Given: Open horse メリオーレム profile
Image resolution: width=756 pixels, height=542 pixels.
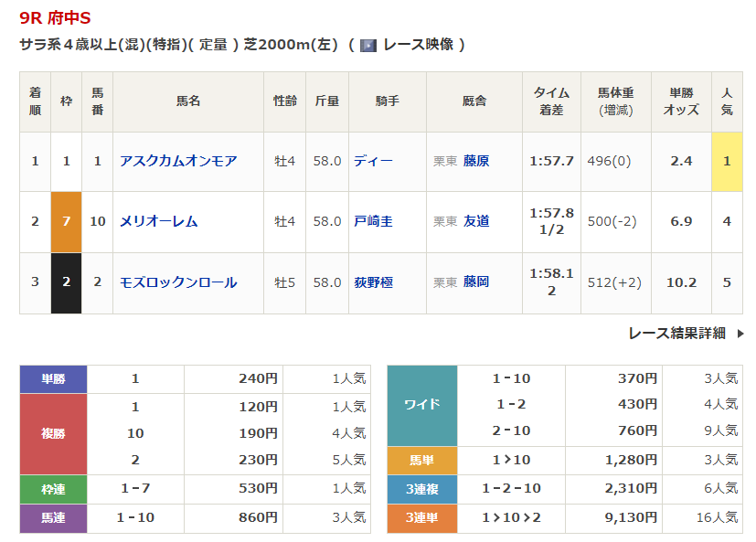Looking at the screenshot, I should [159, 221].
